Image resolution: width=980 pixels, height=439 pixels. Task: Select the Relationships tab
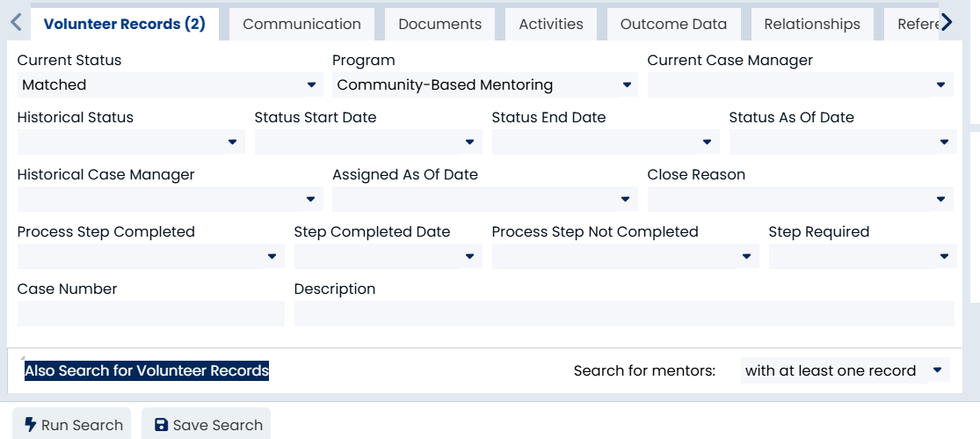point(812,25)
